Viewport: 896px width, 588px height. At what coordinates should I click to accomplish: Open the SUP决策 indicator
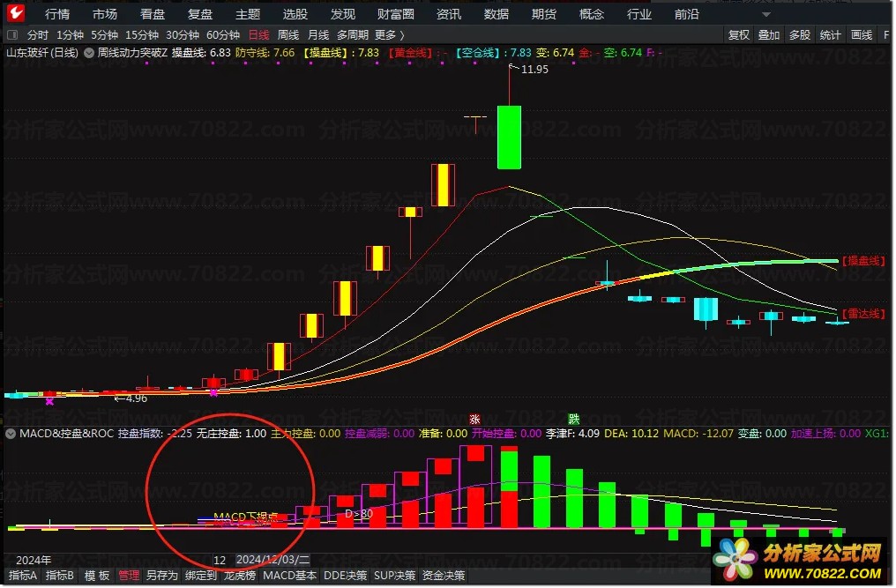(394, 576)
